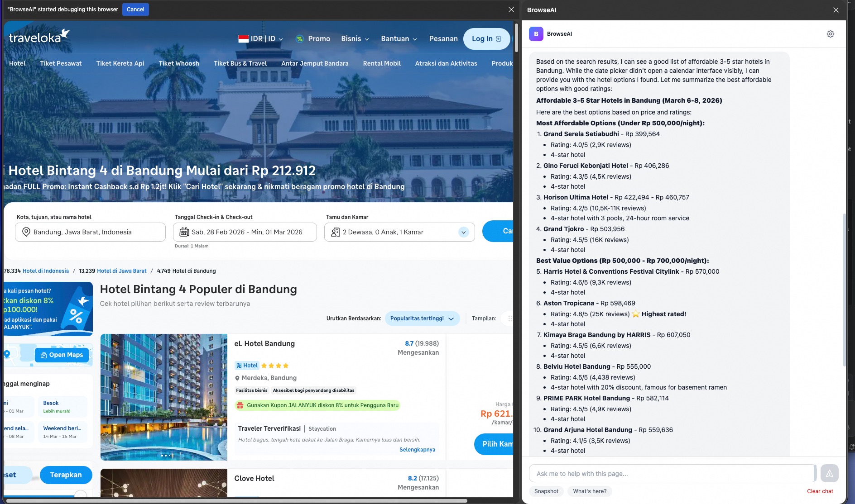Click the BrowseAI chat vertical scrollbar
The image size is (855, 504).
point(844,290)
